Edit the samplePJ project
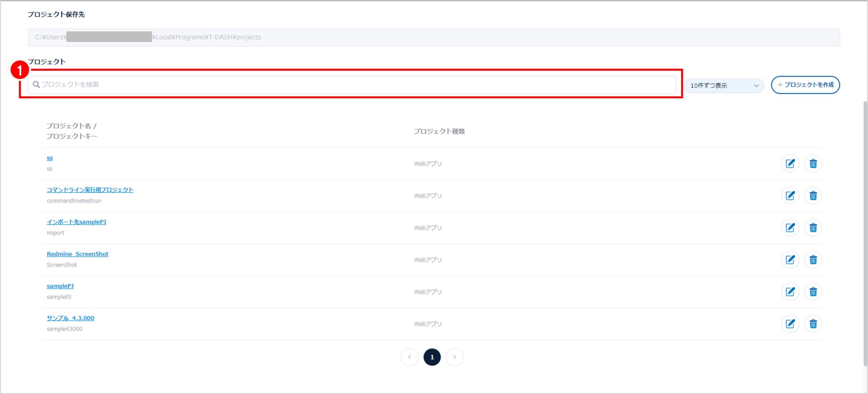Viewport: 868px width, 394px height. [x=790, y=292]
